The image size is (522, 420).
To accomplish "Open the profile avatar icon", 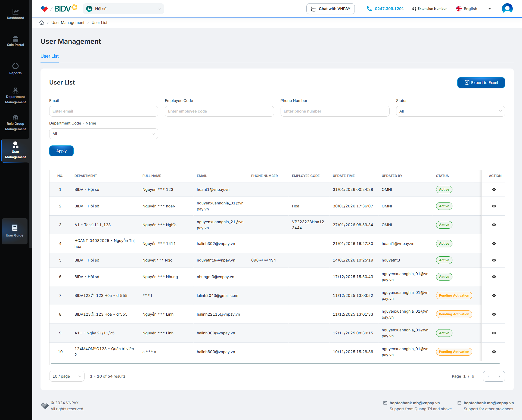I will pos(507,9).
